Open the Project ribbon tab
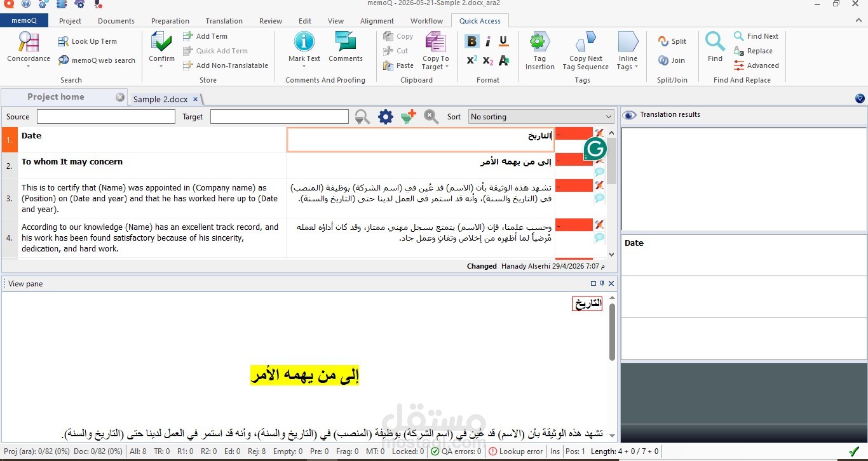Screen dimensions: 868x461 [70, 21]
